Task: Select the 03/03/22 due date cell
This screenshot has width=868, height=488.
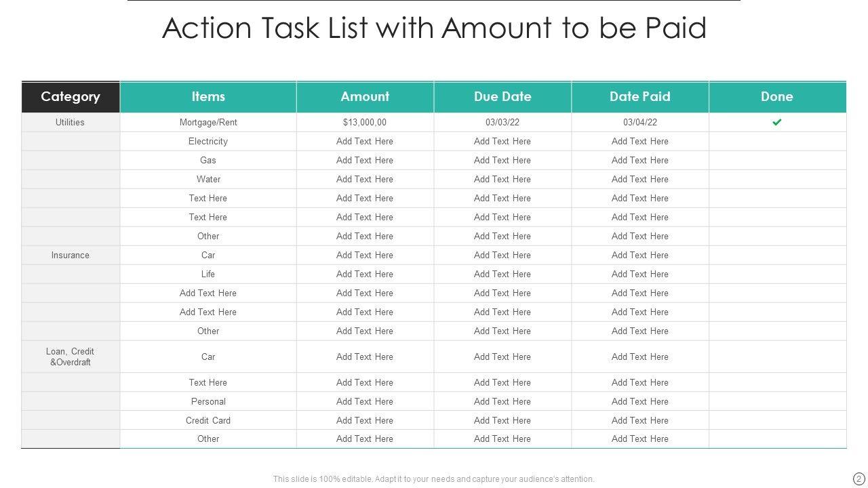Action: point(502,123)
